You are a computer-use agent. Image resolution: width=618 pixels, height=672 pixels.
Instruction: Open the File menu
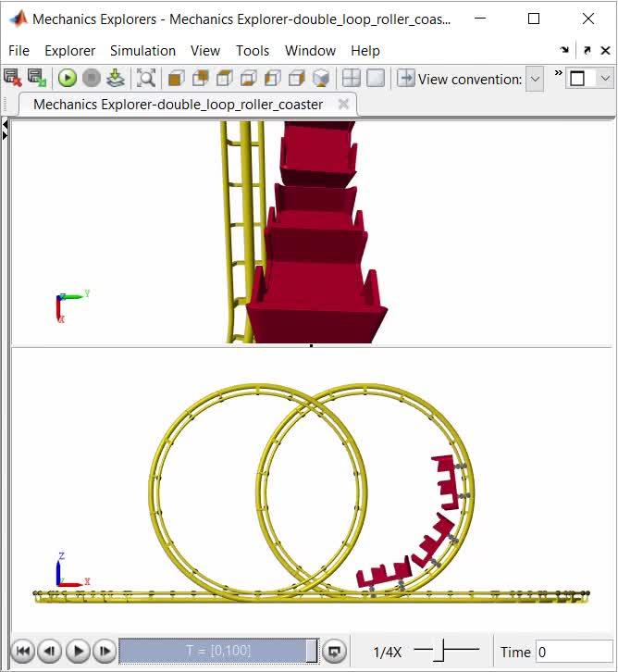pos(19,51)
